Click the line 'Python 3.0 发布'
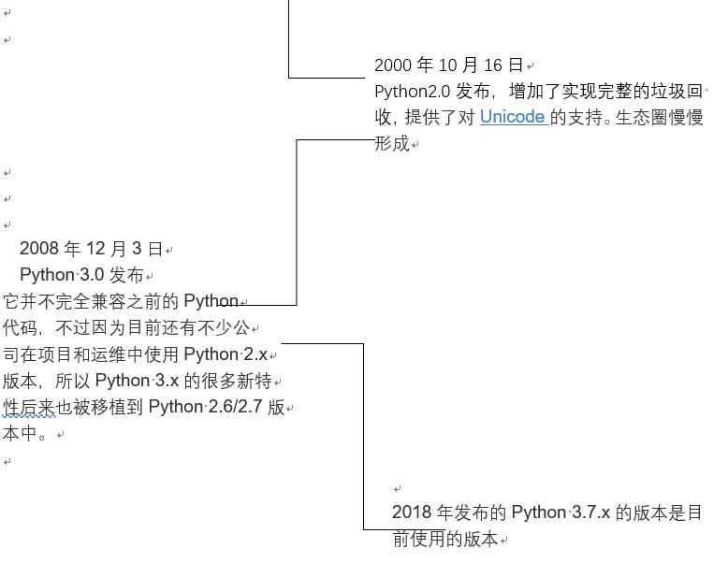The image size is (728, 563). 81,275
